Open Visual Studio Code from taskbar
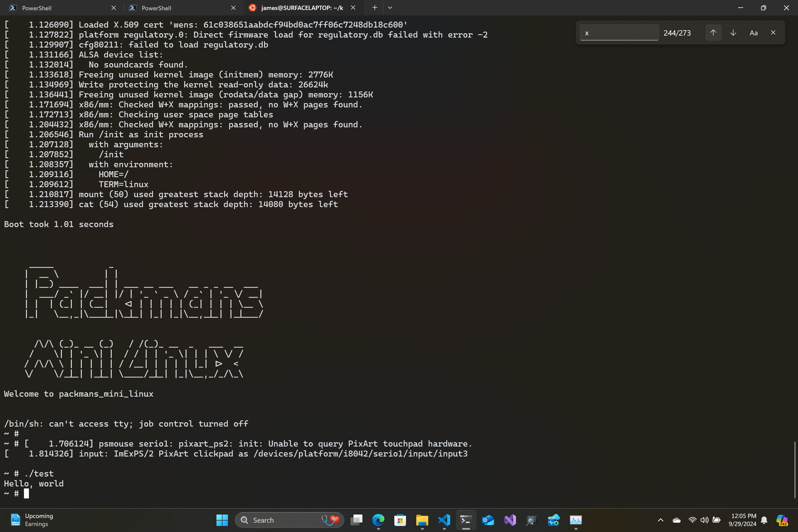798x532 pixels. [x=444, y=520]
